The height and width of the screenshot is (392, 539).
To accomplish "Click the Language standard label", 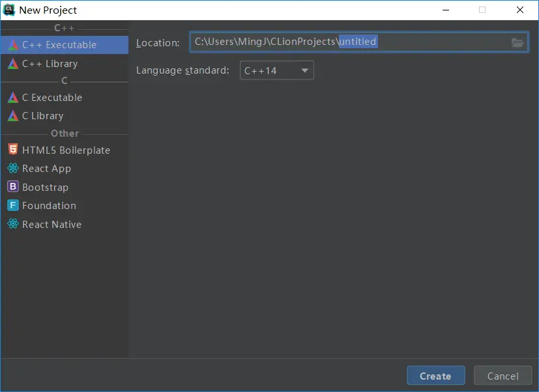I will [x=182, y=70].
